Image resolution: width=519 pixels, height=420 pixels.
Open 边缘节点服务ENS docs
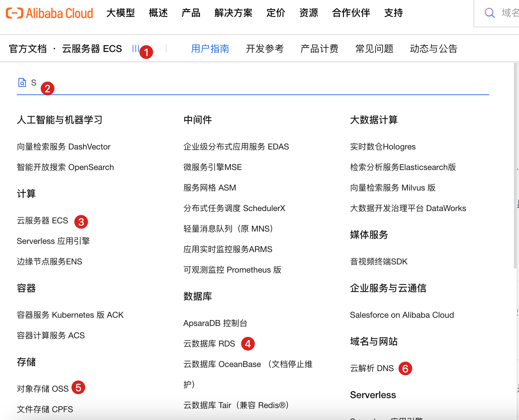(x=50, y=262)
